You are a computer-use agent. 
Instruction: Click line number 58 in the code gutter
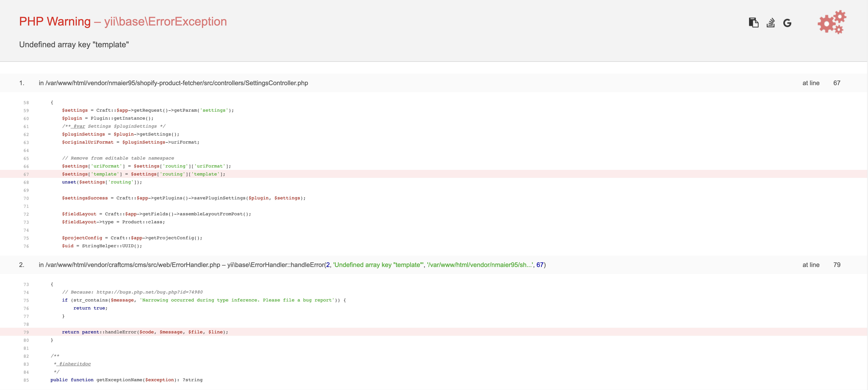point(26,102)
